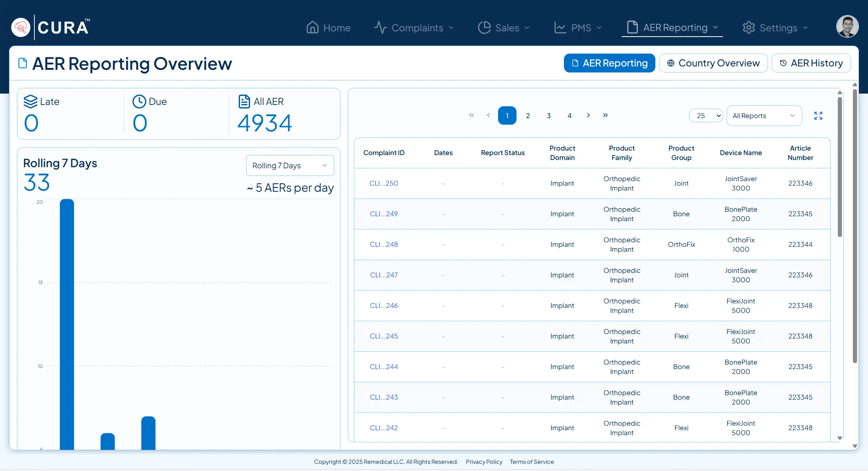Open complaint CLI...248 link
The width and height of the screenshot is (868, 471).
point(384,245)
